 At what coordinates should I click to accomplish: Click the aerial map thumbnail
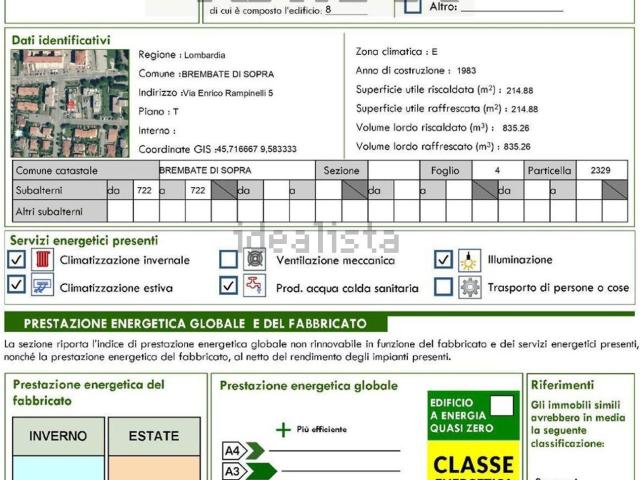coord(70,103)
